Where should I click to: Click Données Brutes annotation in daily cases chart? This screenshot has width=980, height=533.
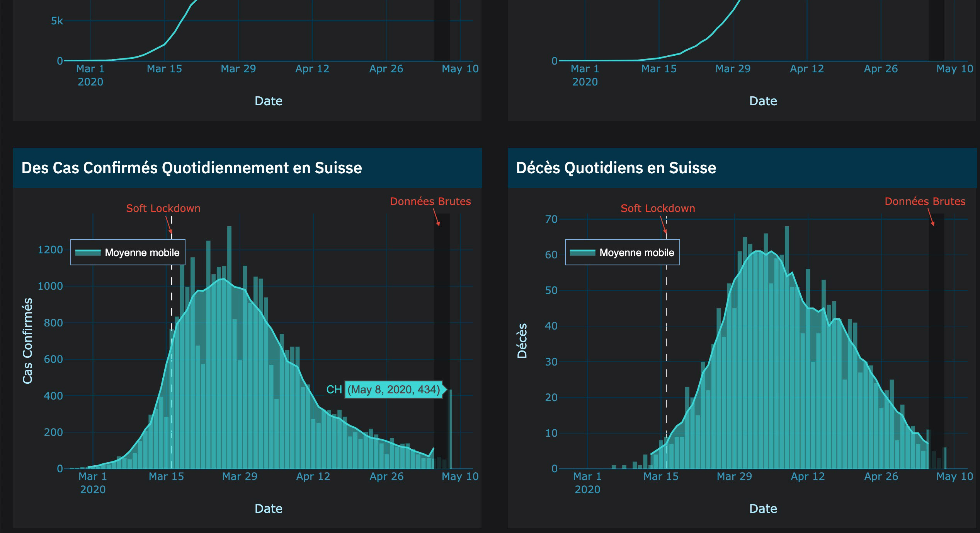point(430,202)
